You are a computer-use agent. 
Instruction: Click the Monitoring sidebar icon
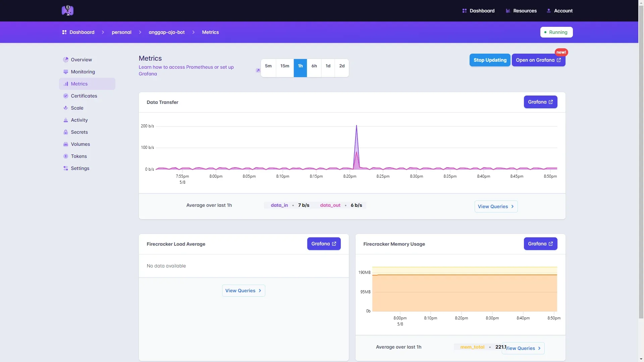[x=66, y=72]
